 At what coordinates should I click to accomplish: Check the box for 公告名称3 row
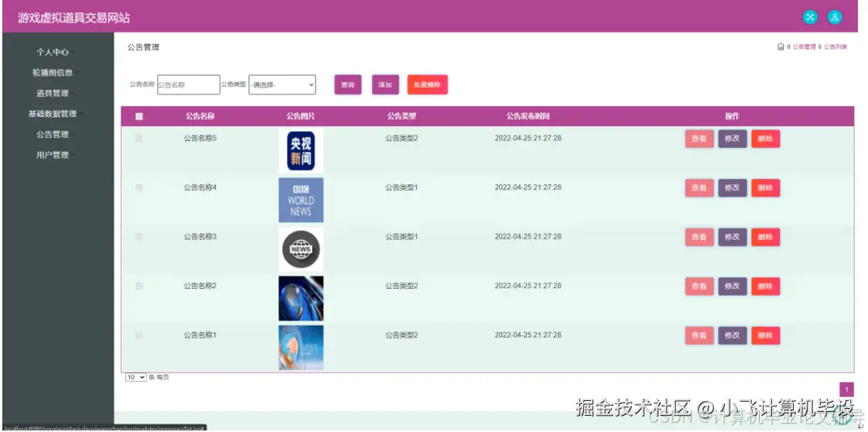tap(139, 236)
